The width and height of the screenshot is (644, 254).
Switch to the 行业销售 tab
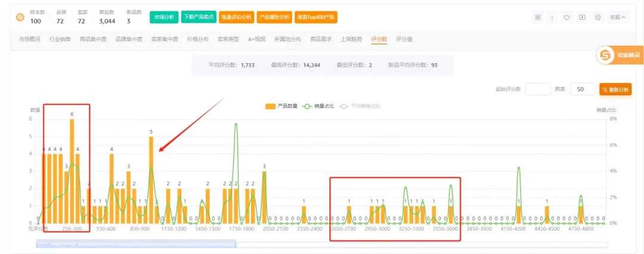(x=60, y=39)
